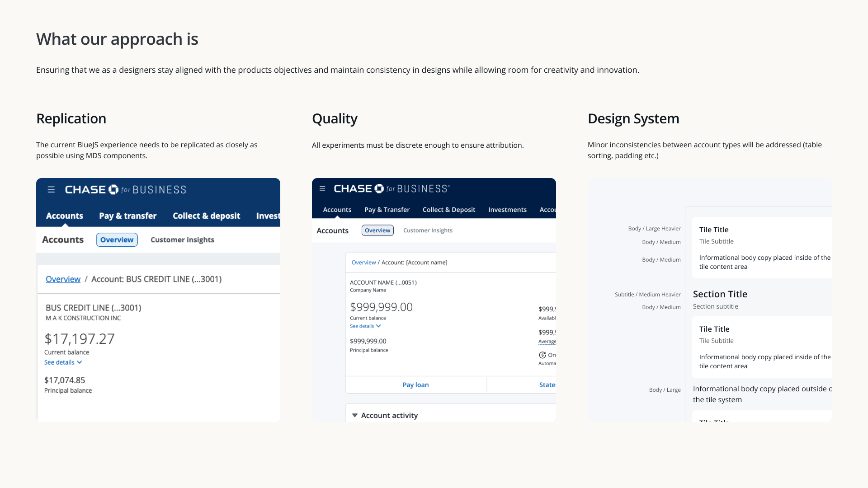This screenshot has width=868, height=488.
Task: Click Overview breadcrumb link before BUS CREDIT LINE
Action: click(63, 279)
